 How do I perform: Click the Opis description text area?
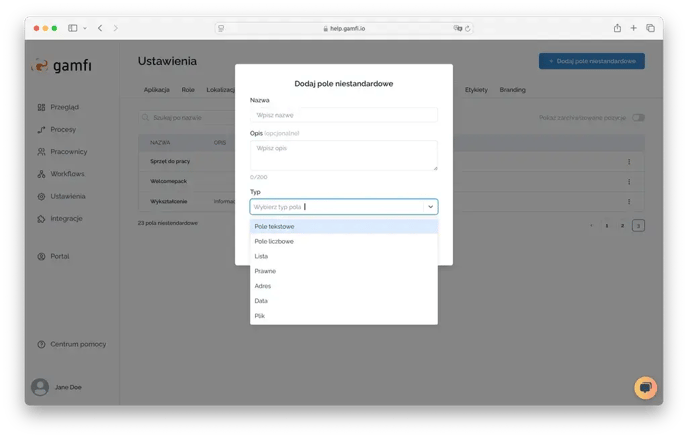tap(343, 155)
